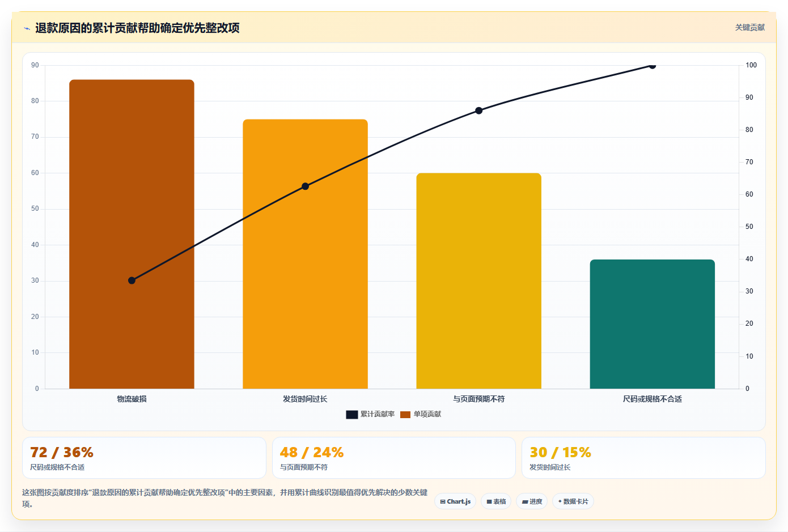Click the 进度 tag pill

532,501
